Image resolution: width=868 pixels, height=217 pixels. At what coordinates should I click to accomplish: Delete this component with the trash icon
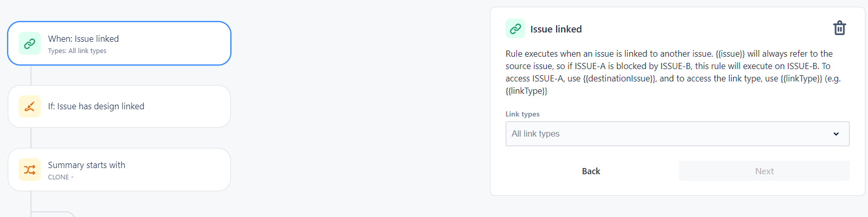(840, 28)
